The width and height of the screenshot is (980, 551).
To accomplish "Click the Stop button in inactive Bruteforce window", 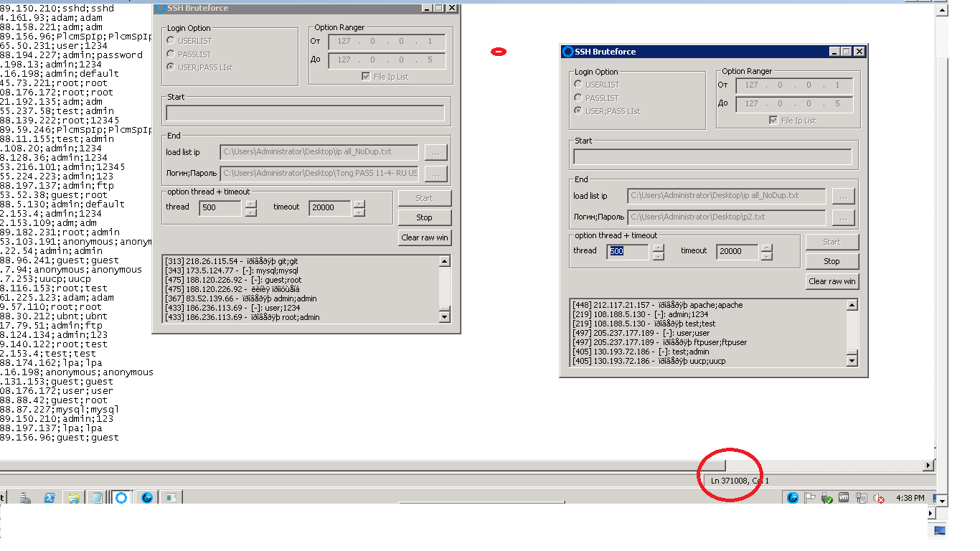I will [x=425, y=217].
